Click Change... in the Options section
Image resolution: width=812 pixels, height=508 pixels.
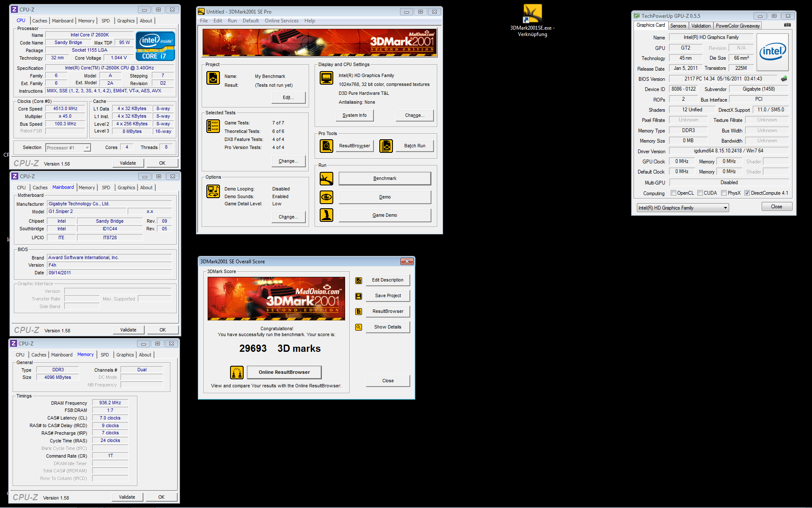[288, 217]
